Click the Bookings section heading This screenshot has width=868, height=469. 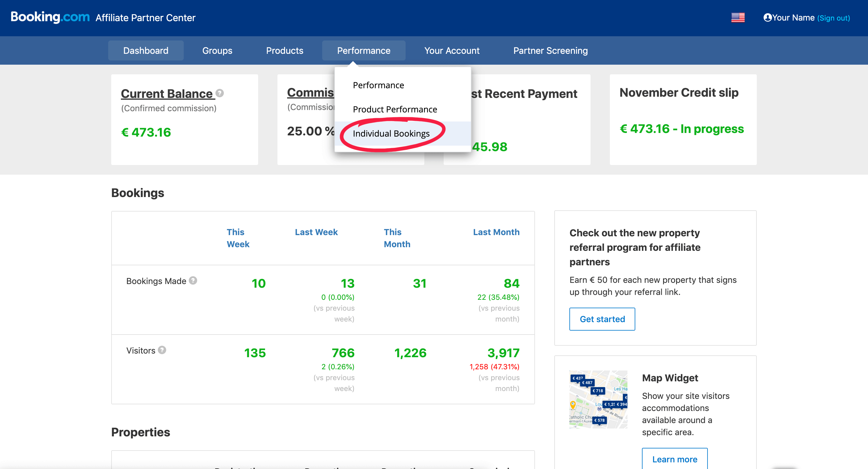[x=138, y=193]
